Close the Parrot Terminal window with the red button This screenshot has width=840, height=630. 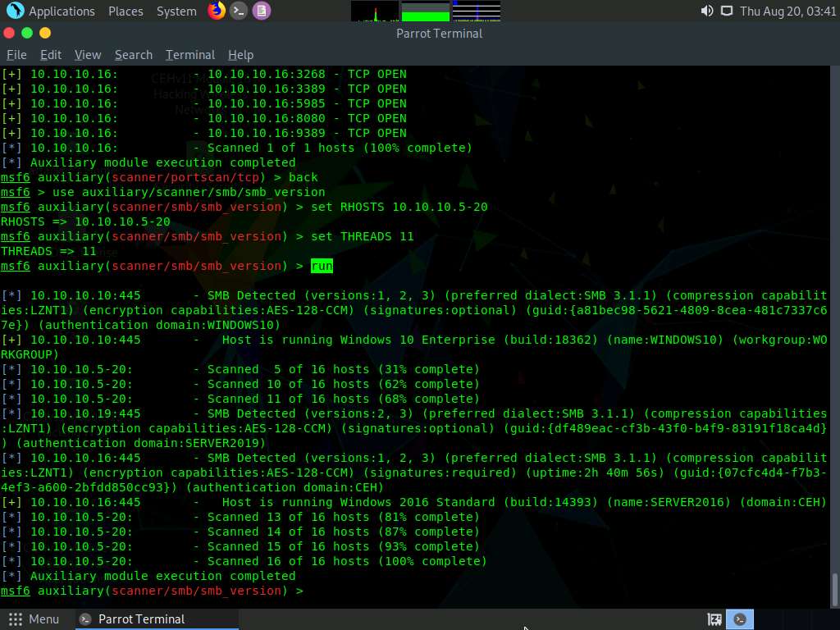click(x=9, y=33)
